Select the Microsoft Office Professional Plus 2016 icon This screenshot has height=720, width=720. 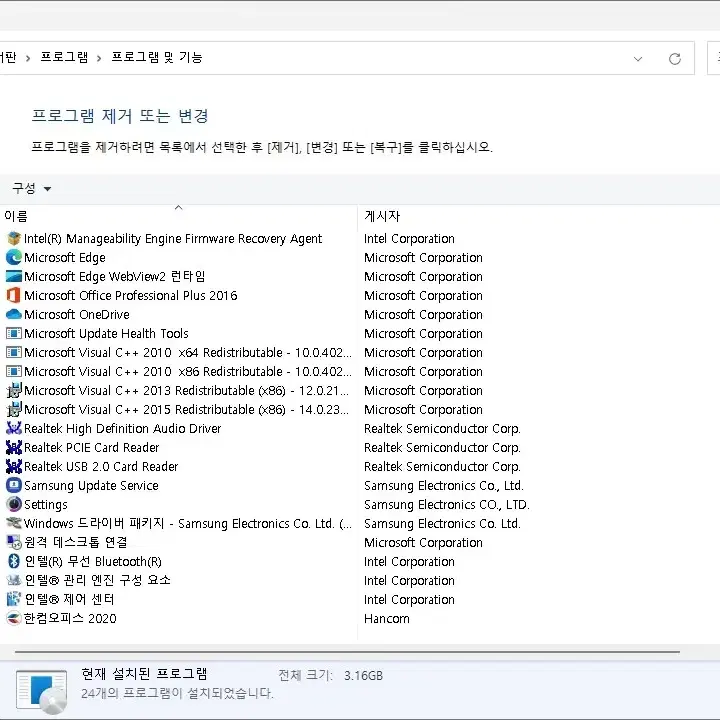(14, 295)
